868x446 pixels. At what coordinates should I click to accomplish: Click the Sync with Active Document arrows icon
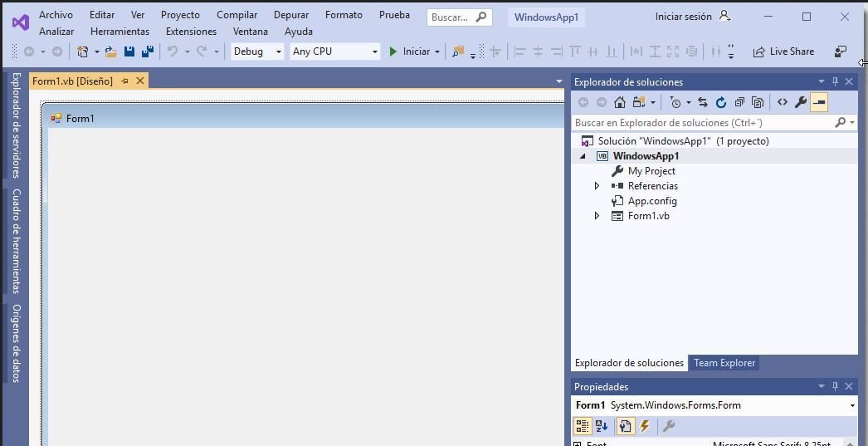click(x=703, y=102)
